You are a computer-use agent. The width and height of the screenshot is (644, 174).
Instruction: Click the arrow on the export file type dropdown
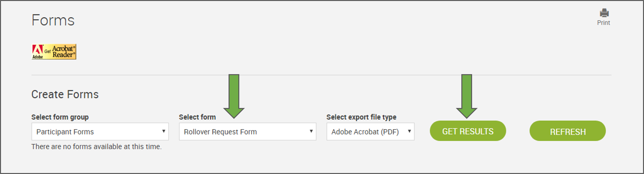pyautogui.click(x=409, y=131)
